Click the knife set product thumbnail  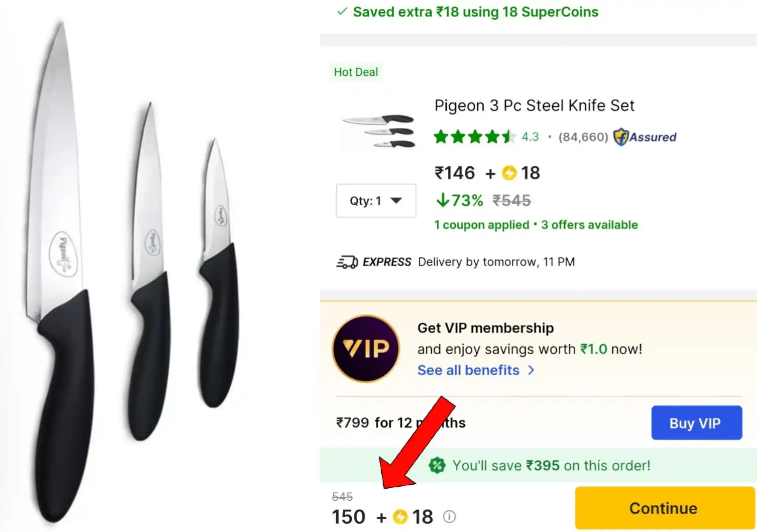[x=379, y=130]
